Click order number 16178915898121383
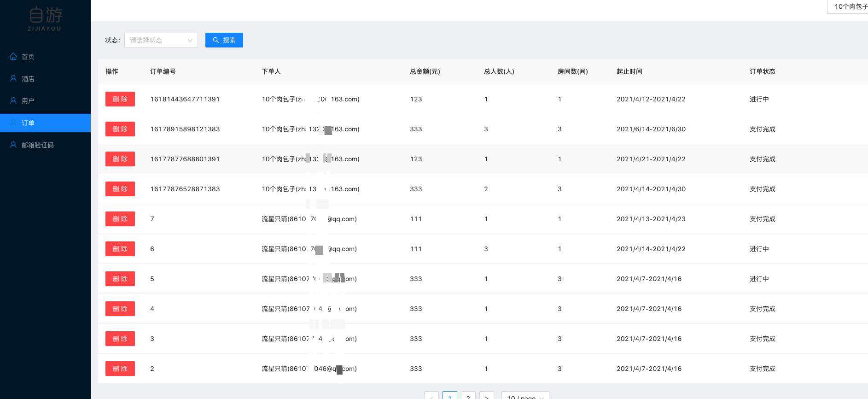 pos(185,129)
